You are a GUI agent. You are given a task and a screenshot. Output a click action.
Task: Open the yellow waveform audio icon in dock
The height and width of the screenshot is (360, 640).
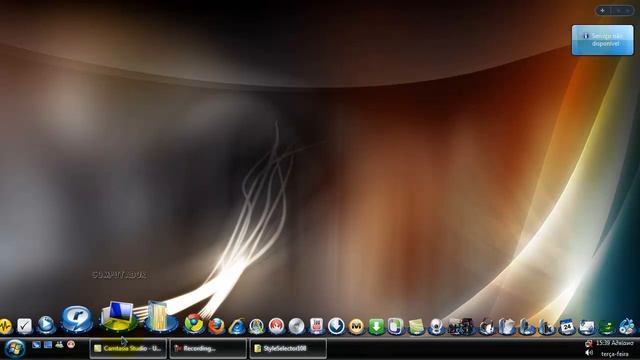coord(5,326)
